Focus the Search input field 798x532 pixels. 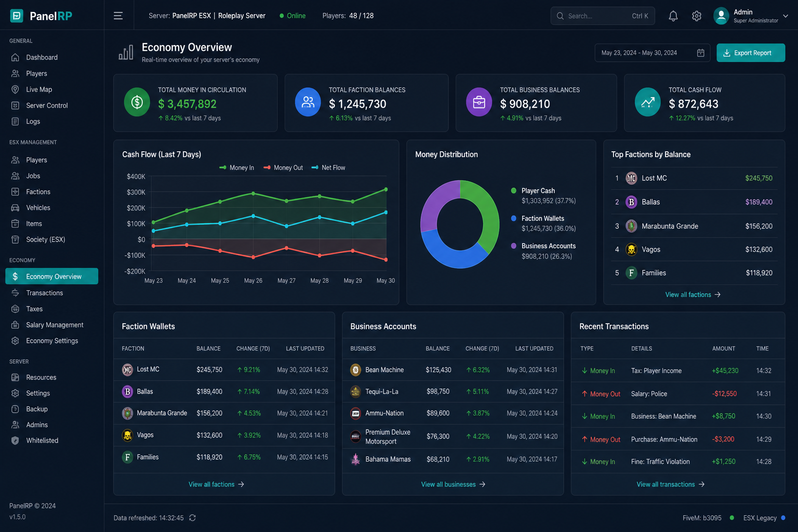point(603,16)
